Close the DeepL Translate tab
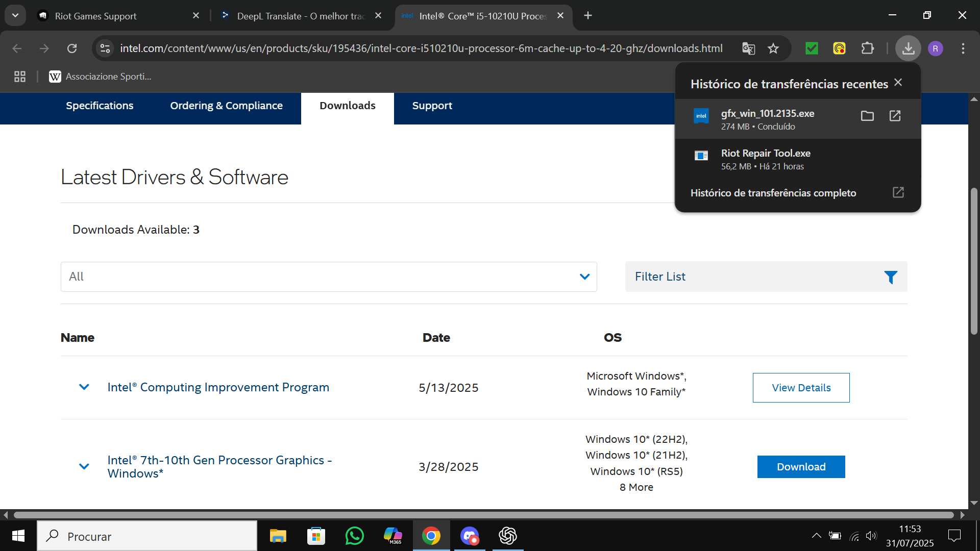The image size is (980, 551). click(378, 16)
